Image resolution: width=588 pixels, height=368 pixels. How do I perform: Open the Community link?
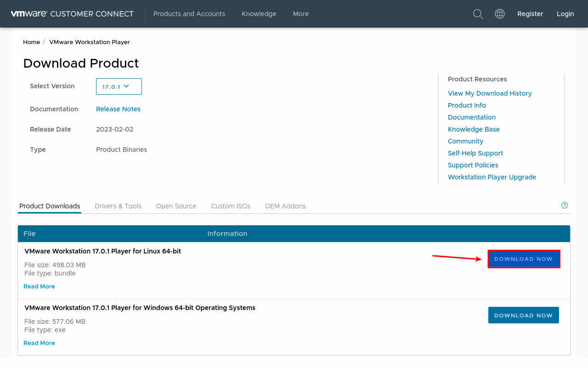(x=465, y=141)
